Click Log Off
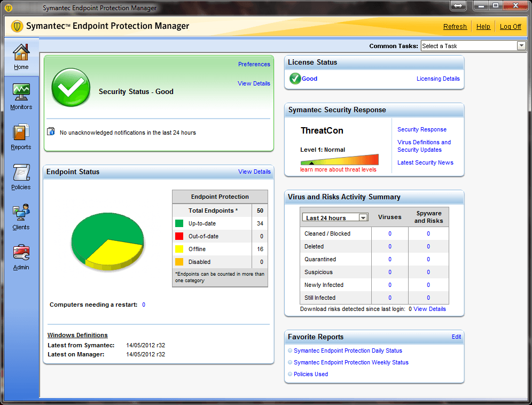The height and width of the screenshot is (405, 532). click(x=510, y=27)
